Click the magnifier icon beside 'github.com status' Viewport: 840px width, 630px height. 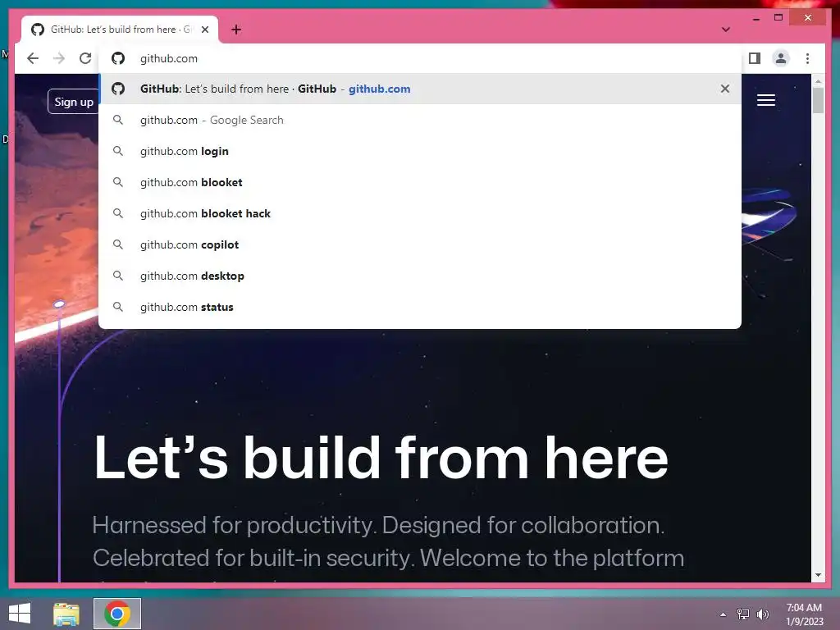pos(118,307)
